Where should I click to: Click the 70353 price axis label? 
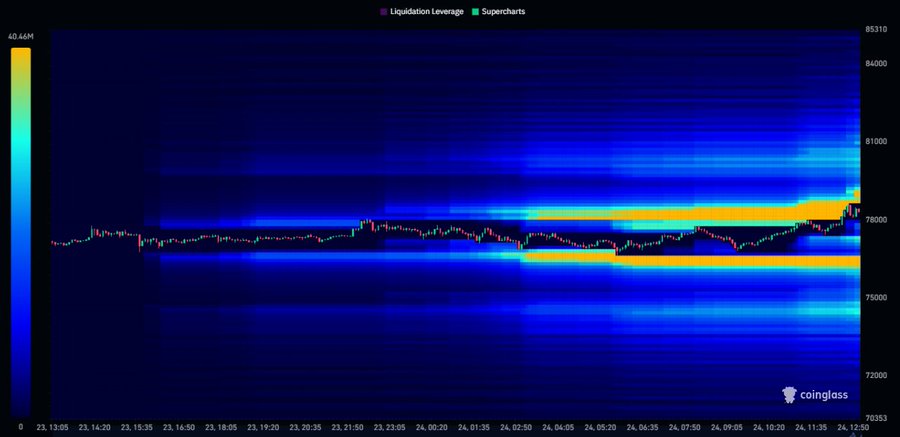coord(875,418)
